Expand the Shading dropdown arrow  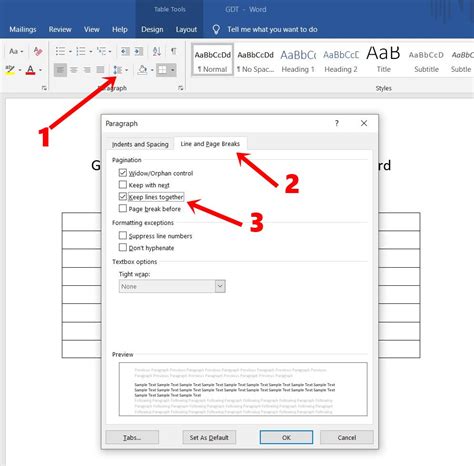(152, 70)
